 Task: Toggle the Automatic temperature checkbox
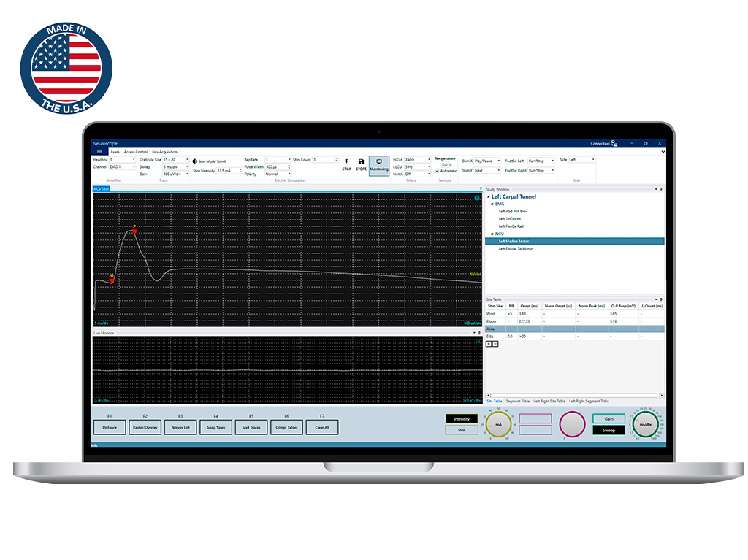click(x=437, y=171)
